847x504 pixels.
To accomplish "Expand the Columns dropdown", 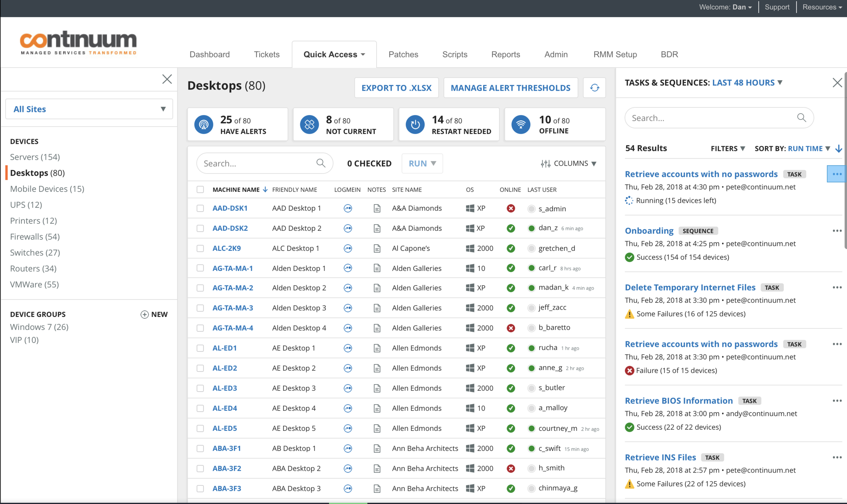I will click(x=568, y=164).
